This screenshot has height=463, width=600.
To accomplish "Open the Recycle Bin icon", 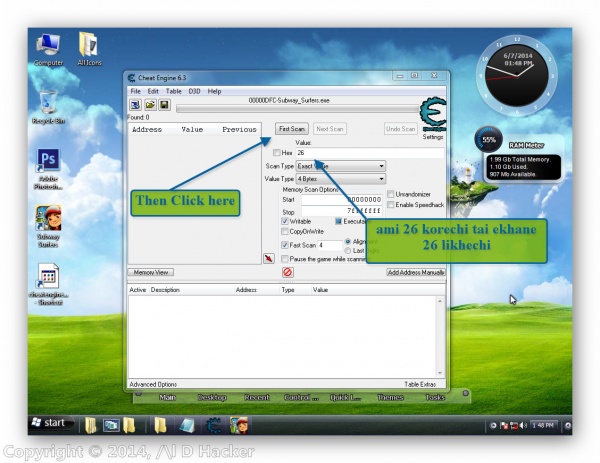I will 48,108.
